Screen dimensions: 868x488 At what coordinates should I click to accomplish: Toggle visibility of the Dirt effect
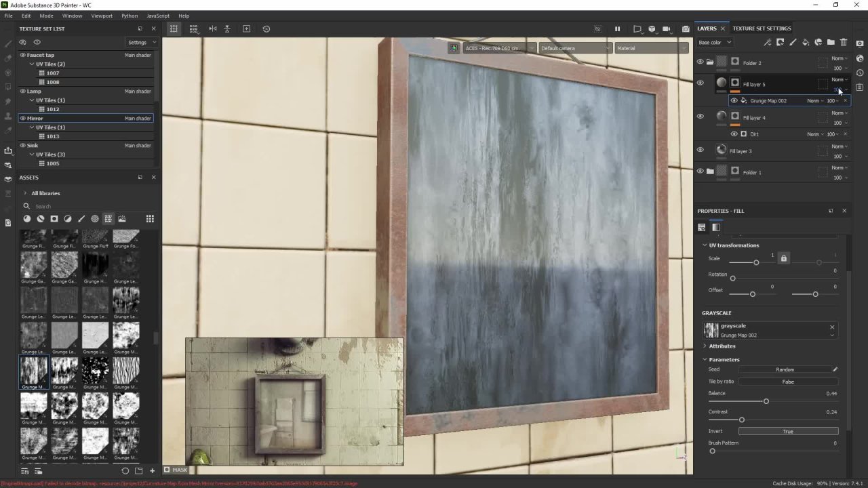click(734, 134)
